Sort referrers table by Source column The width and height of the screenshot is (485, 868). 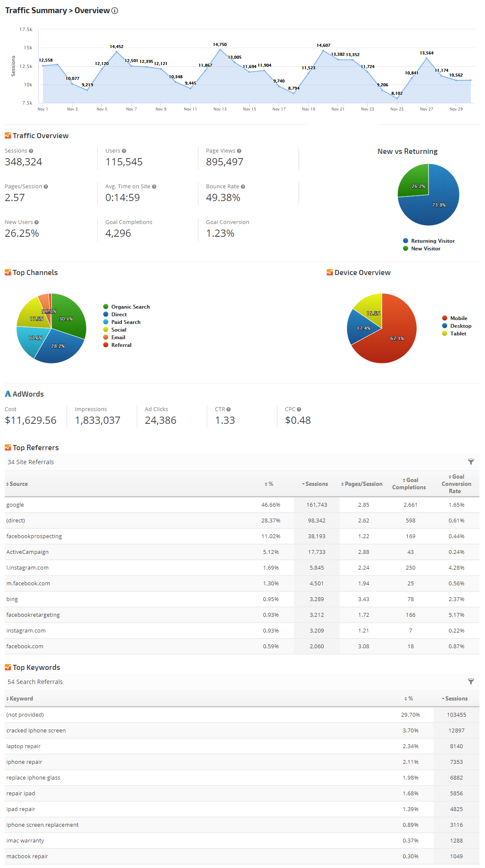point(18,484)
